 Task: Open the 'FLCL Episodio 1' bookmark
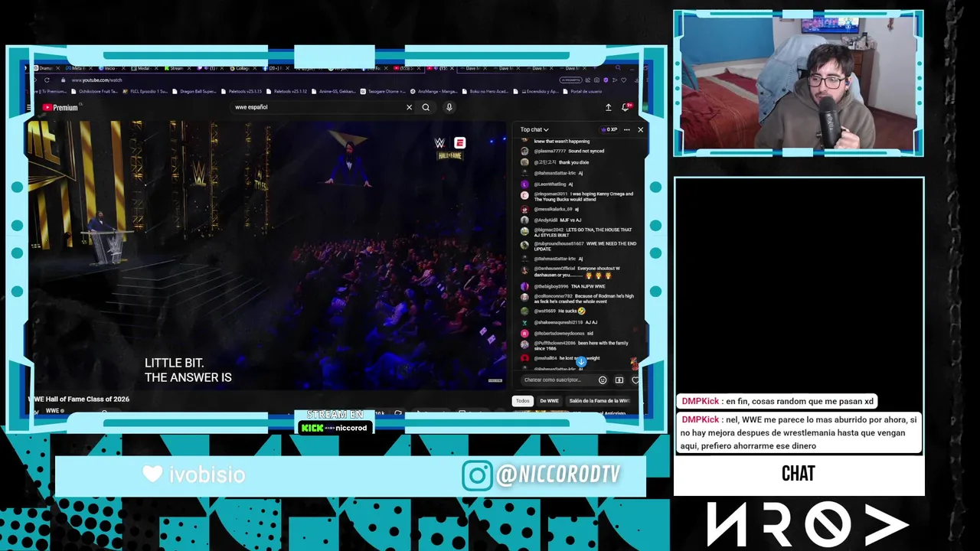[x=145, y=91]
